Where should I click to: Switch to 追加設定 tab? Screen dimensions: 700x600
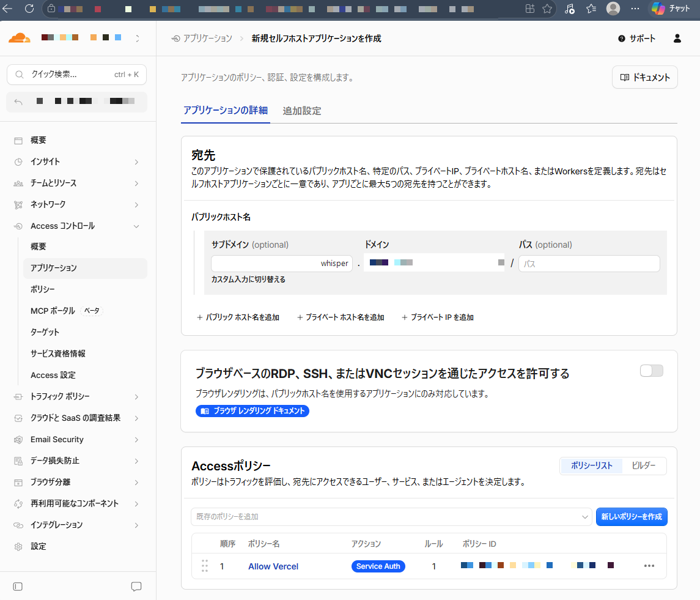pyautogui.click(x=302, y=111)
